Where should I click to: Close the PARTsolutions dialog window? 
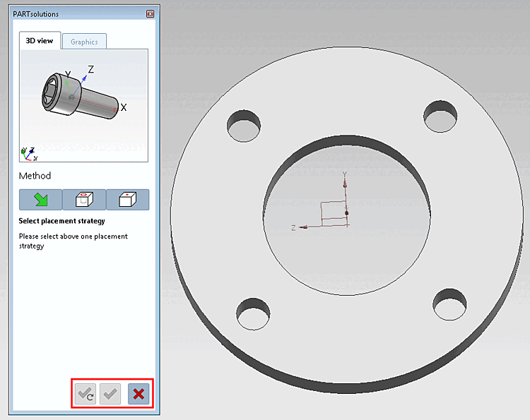[x=150, y=14]
